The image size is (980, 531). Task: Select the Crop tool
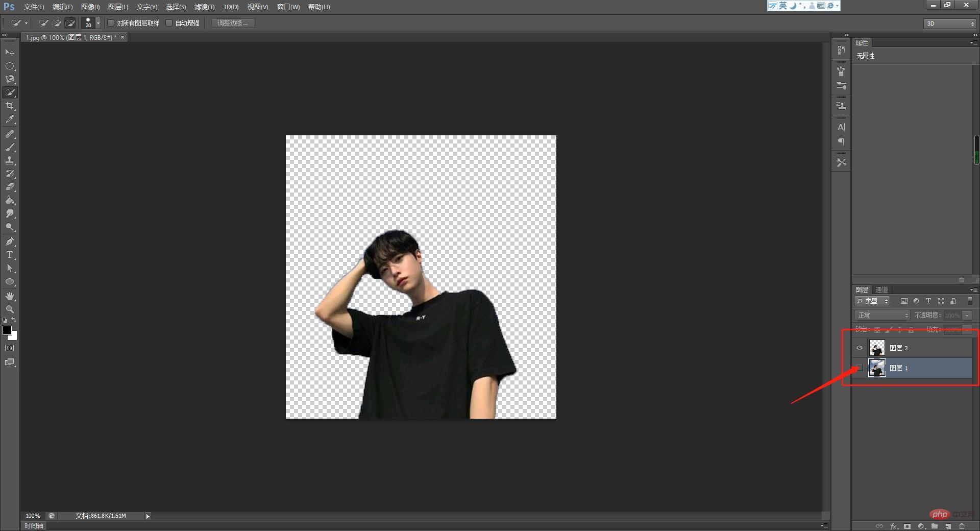[10, 106]
